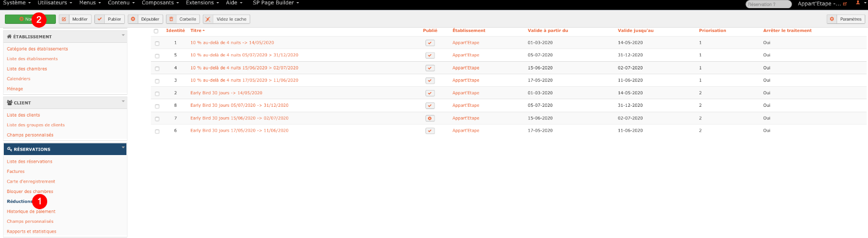Open the SP Page Builder menu
This screenshot has width=868, height=238.
coord(276,3)
